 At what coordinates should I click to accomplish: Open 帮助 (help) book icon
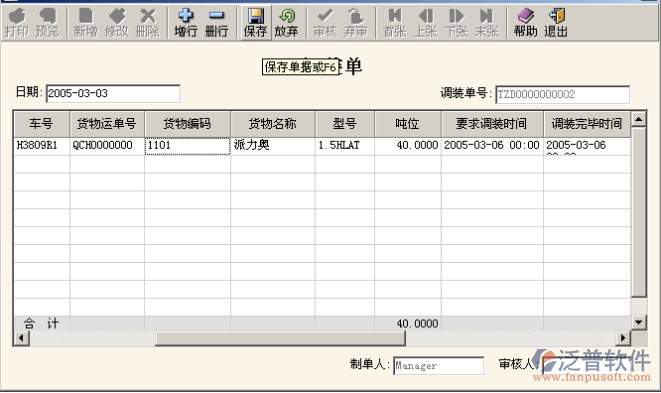click(525, 23)
